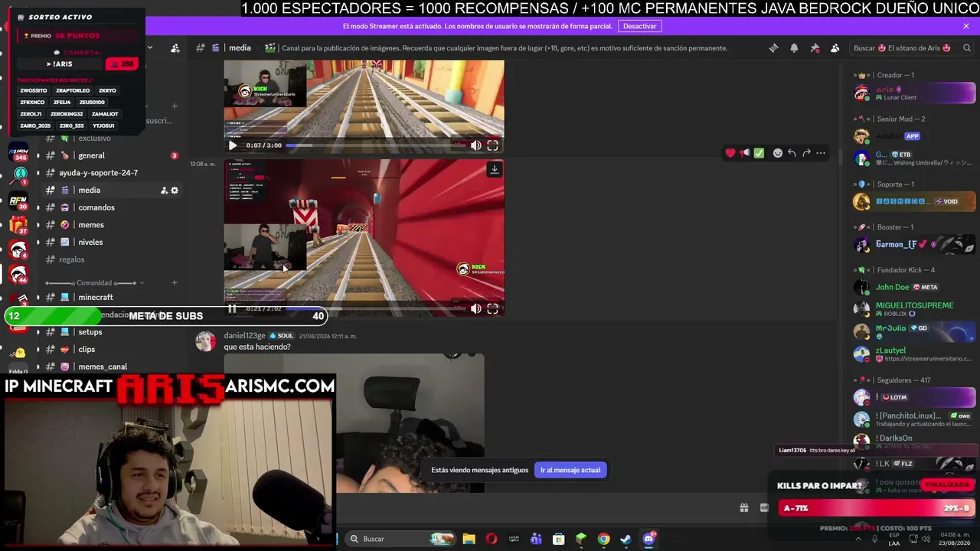Open daniel123ge's posted image
Viewport: 980px width, 551px height.
pos(354,423)
